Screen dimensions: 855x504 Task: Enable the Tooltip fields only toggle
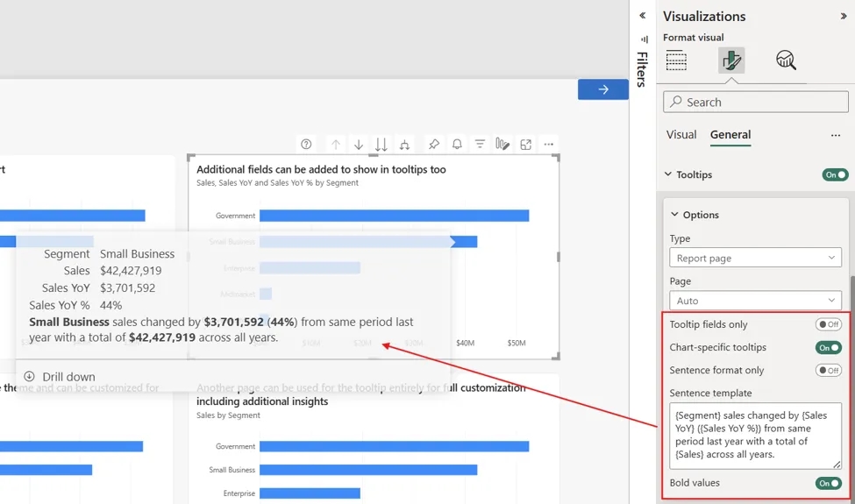(x=829, y=324)
